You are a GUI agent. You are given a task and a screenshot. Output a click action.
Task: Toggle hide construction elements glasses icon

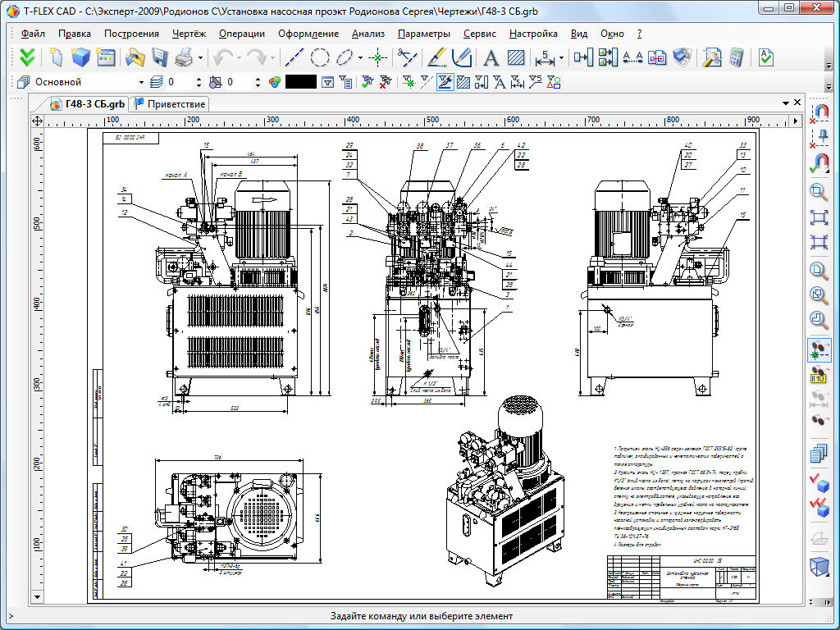(x=819, y=350)
